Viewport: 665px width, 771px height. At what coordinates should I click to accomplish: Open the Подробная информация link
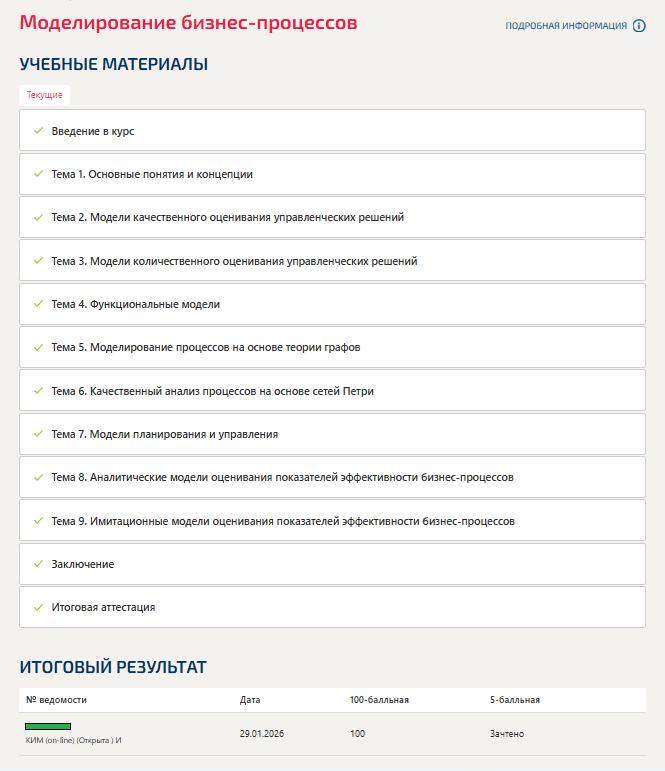coord(566,26)
